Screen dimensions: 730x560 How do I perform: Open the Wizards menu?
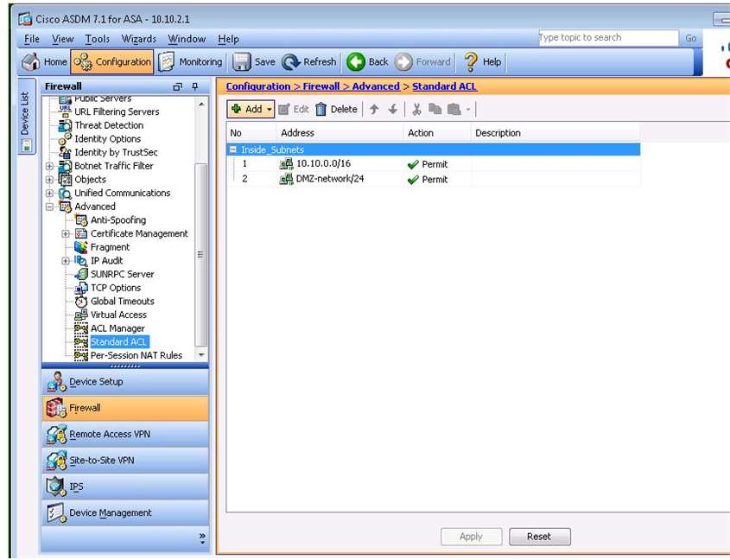139,39
